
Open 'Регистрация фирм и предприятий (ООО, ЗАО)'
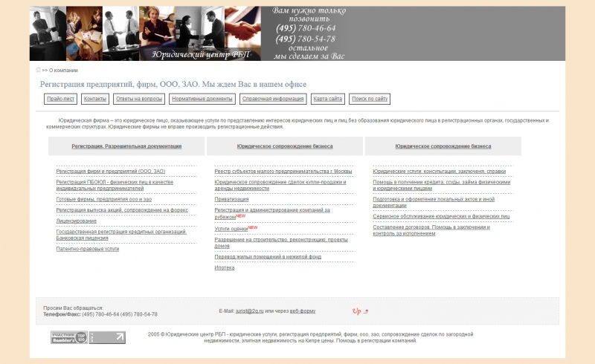(x=110, y=172)
